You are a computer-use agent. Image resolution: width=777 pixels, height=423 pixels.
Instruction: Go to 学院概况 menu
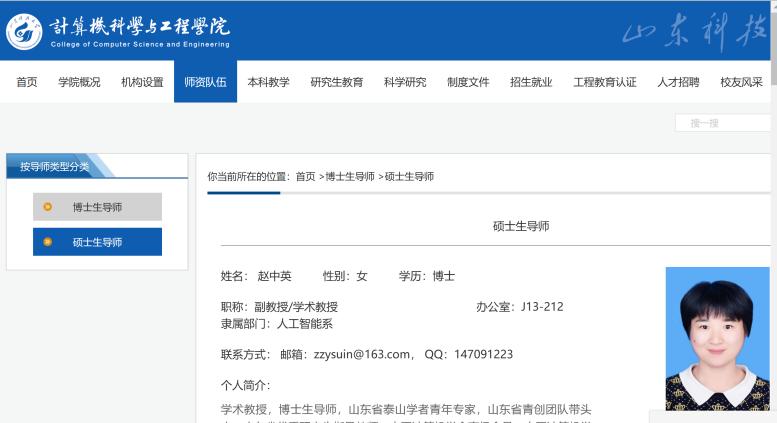[79, 82]
